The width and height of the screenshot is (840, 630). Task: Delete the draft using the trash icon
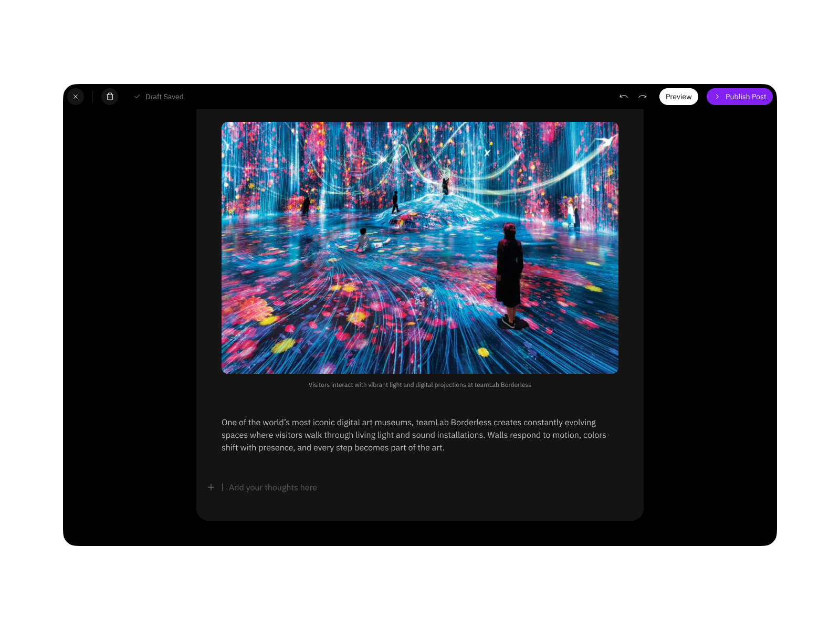tap(110, 97)
